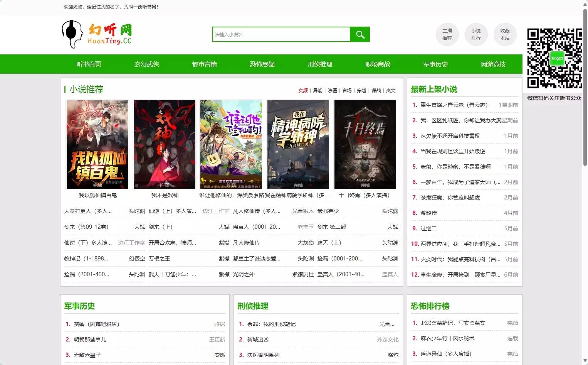
Task: Select the 法医 category filter
Action: pyautogui.click(x=332, y=90)
